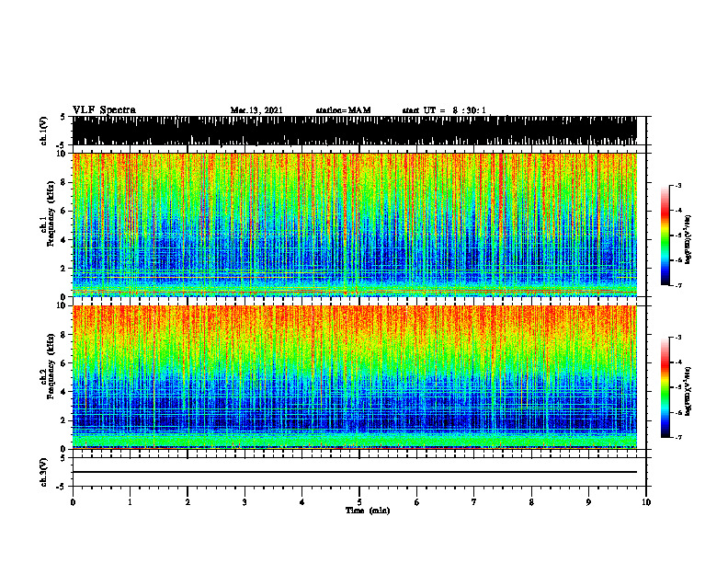Click time axis tick label "8"
Image resolution: width=728 pixels, height=563 pixels.
[x=531, y=502]
